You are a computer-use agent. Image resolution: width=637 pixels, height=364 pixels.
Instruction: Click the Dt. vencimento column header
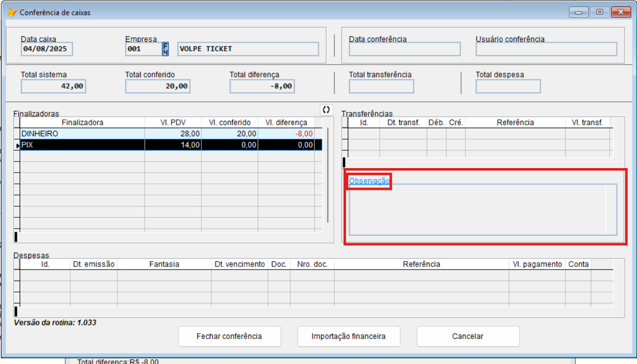click(240, 264)
